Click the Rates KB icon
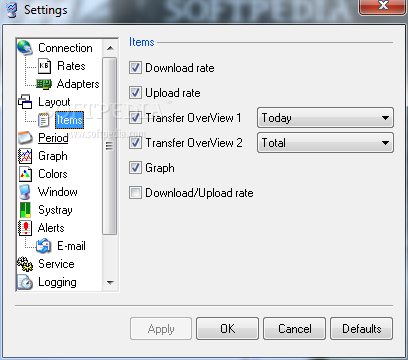Image resolution: width=408 pixels, height=360 pixels. point(44,66)
